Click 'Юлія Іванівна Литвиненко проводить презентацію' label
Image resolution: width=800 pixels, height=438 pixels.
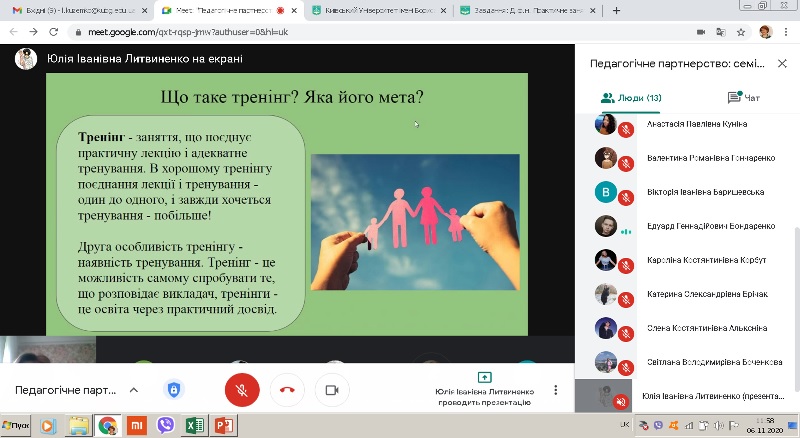(x=484, y=397)
